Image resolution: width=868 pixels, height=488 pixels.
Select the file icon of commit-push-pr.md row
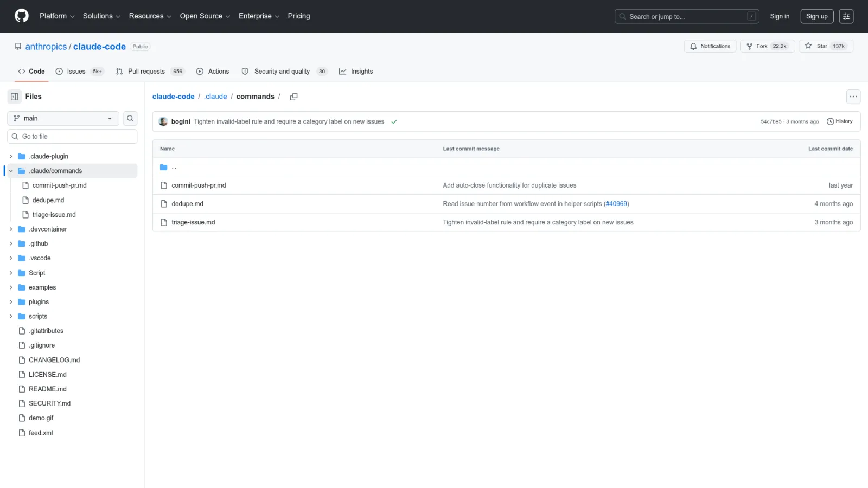pyautogui.click(x=164, y=185)
